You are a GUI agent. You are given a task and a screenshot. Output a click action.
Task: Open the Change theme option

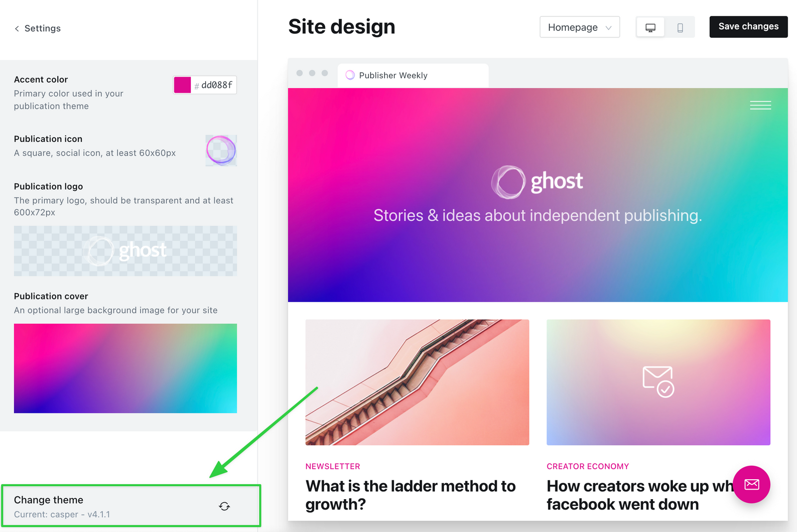[131, 506]
